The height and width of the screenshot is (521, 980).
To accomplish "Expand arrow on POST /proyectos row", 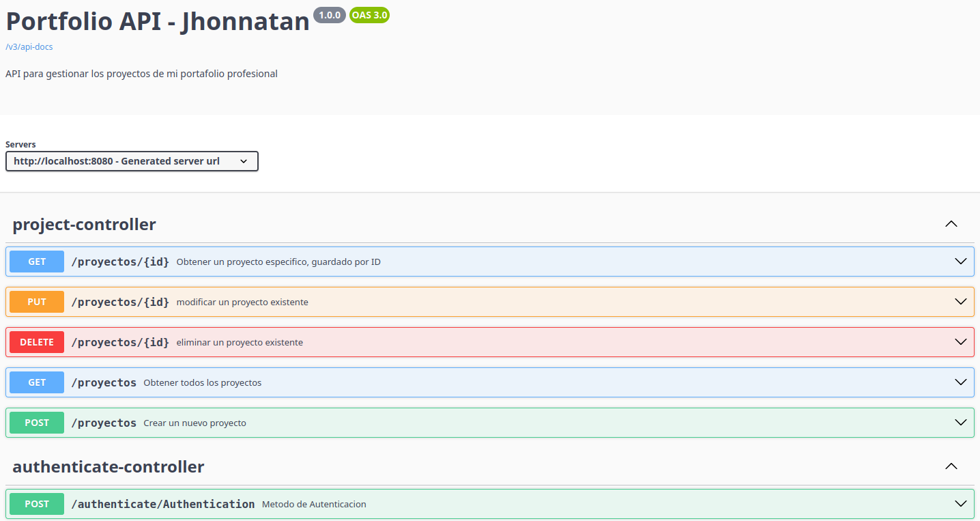I will pos(960,423).
